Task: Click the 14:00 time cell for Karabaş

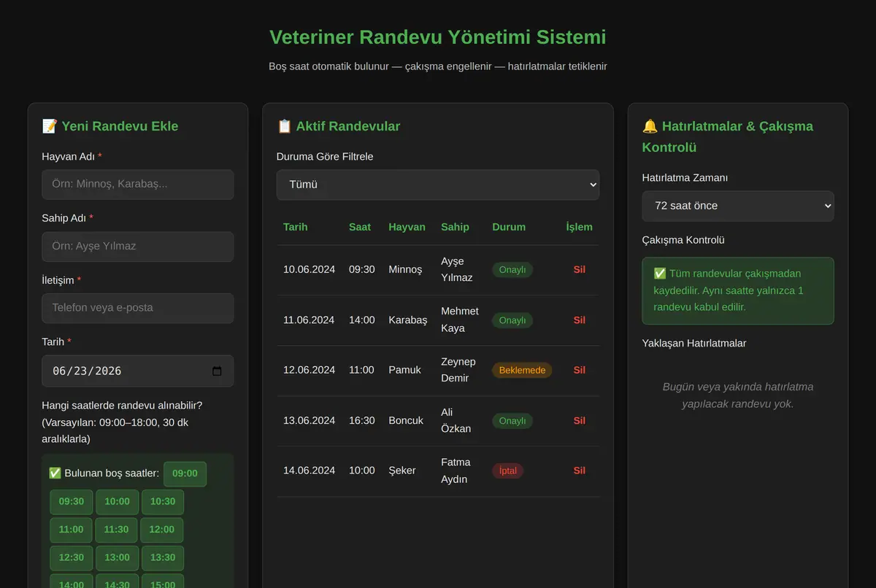Action: tap(362, 320)
